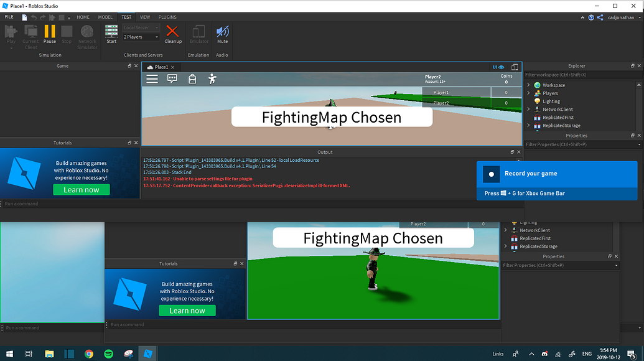Open the backpack icon in the game viewport

192,79
